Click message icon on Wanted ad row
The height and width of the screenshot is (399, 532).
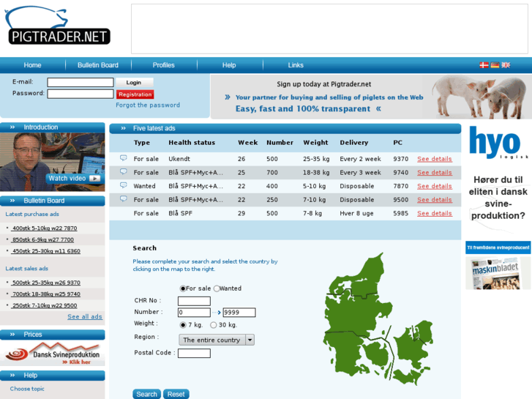(124, 186)
